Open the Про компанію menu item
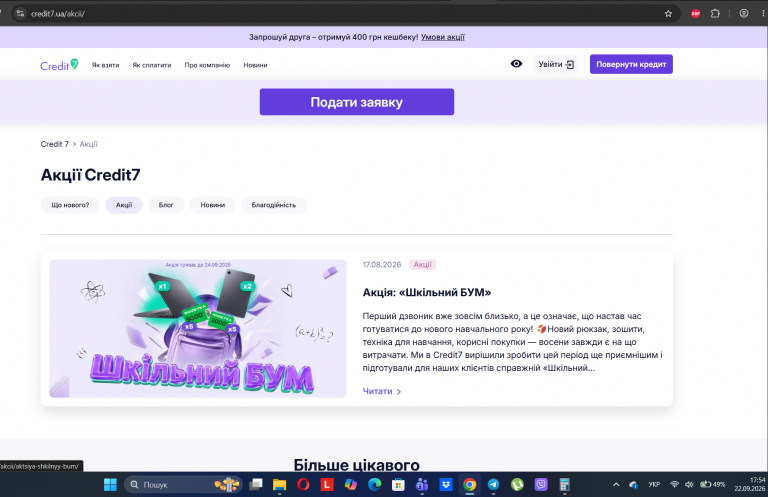The width and height of the screenshot is (768, 497). (x=207, y=65)
